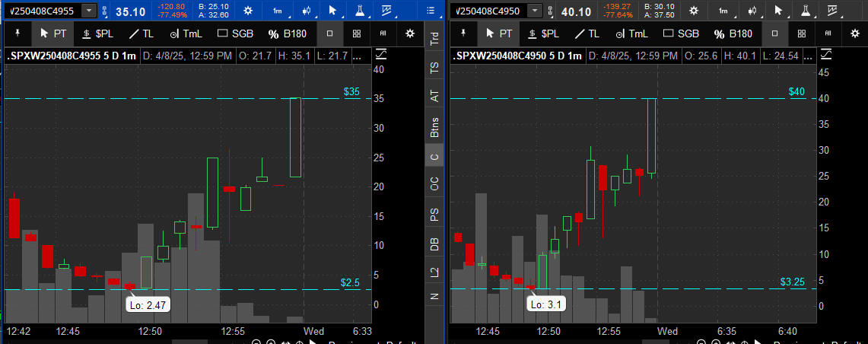Select the B180 percent tool on left chart

coord(285,33)
